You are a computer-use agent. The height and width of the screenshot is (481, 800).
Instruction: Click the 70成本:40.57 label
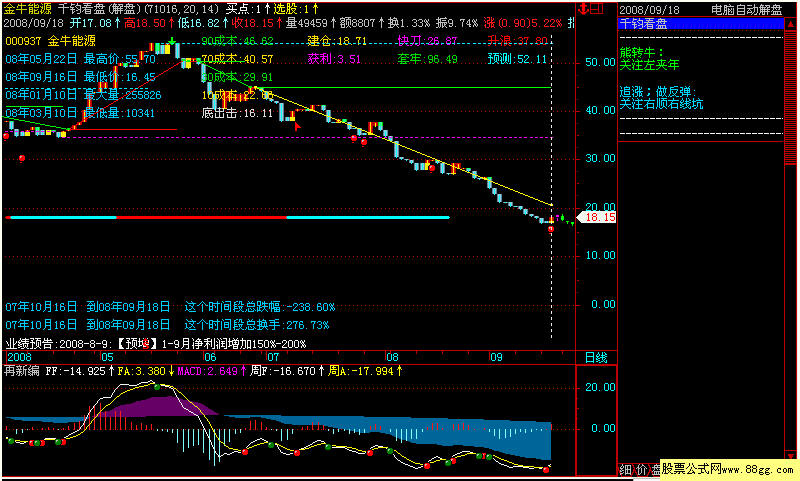pos(237,59)
